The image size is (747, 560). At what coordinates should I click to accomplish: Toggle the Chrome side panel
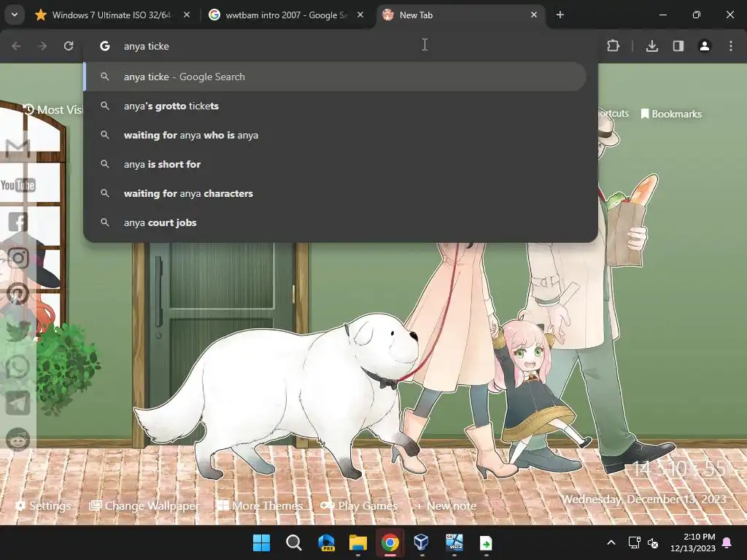tap(678, 46)
